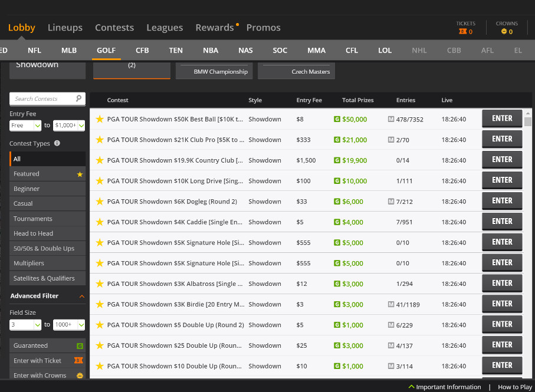Open the Lineups tab
535x392 pixels.
click(65, 27)
